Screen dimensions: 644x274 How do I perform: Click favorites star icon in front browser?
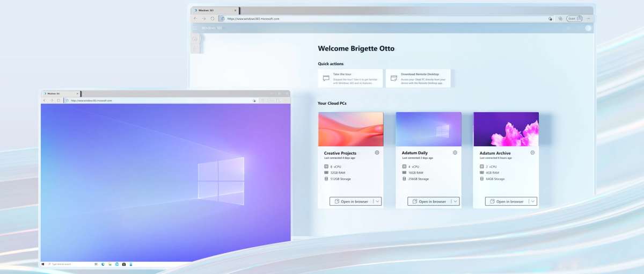(254, 100)
